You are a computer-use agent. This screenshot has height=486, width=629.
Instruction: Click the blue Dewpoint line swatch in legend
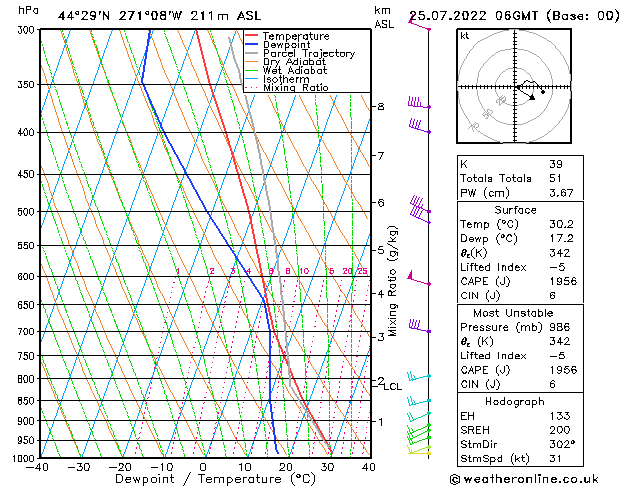pos(251,44)
